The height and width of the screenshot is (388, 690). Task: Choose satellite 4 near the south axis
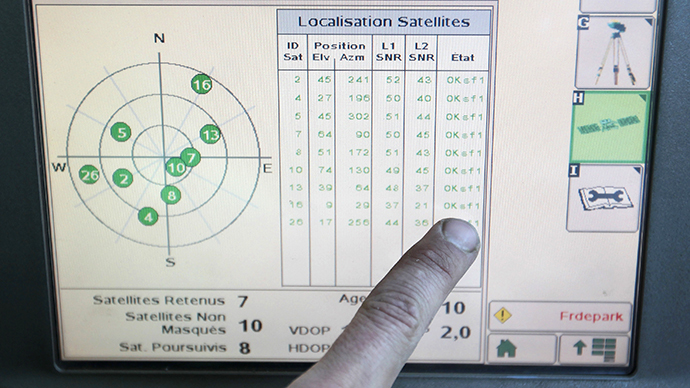[148, 217]
